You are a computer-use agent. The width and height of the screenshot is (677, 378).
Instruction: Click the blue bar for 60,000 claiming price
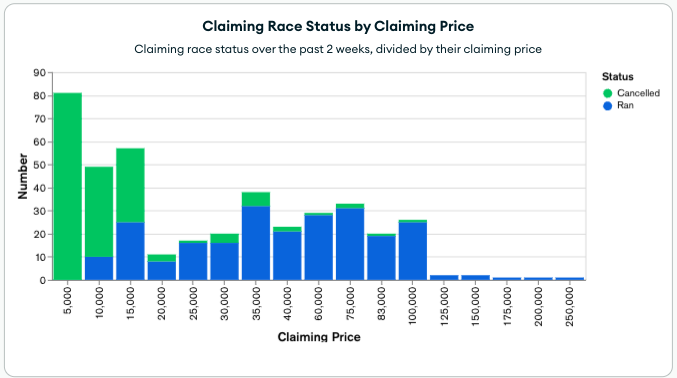319,248
